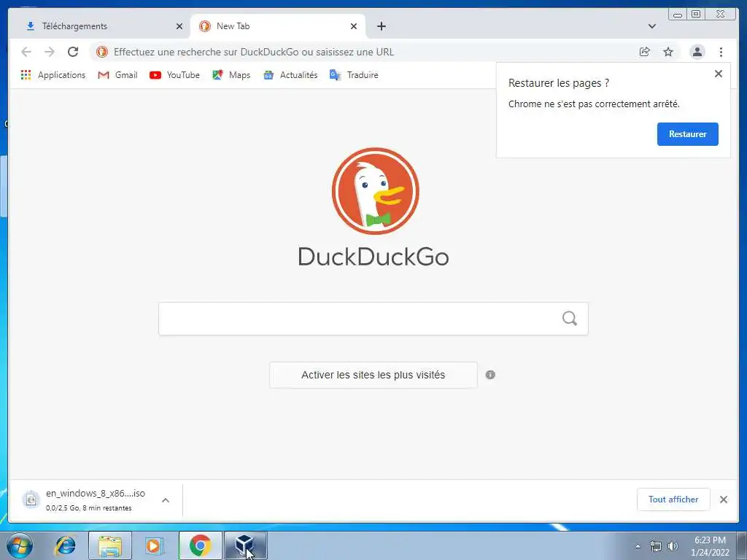
Task: Click Activer les sites les plus visités
Action: pyautogui.click(x=373, y=375)
